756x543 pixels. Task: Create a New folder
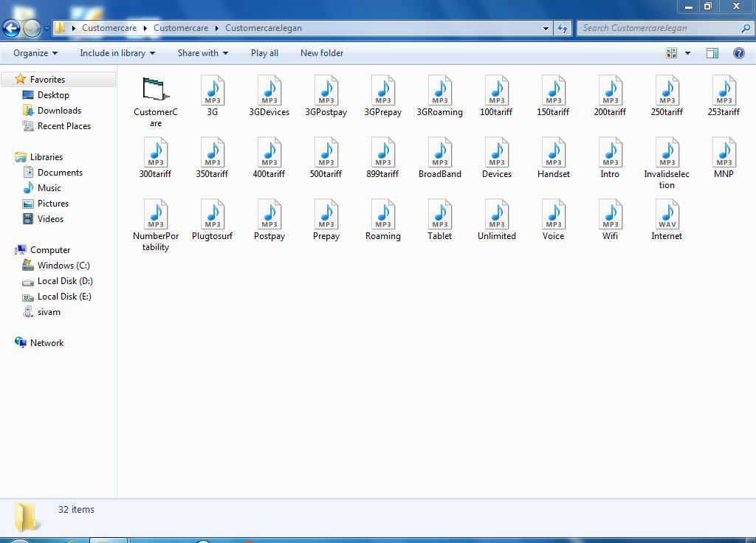point(322,53)
